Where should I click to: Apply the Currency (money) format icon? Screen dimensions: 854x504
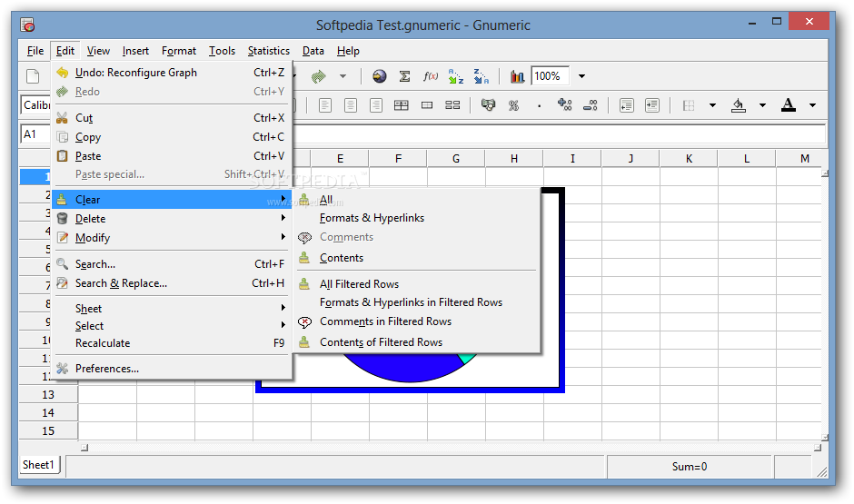489,105
